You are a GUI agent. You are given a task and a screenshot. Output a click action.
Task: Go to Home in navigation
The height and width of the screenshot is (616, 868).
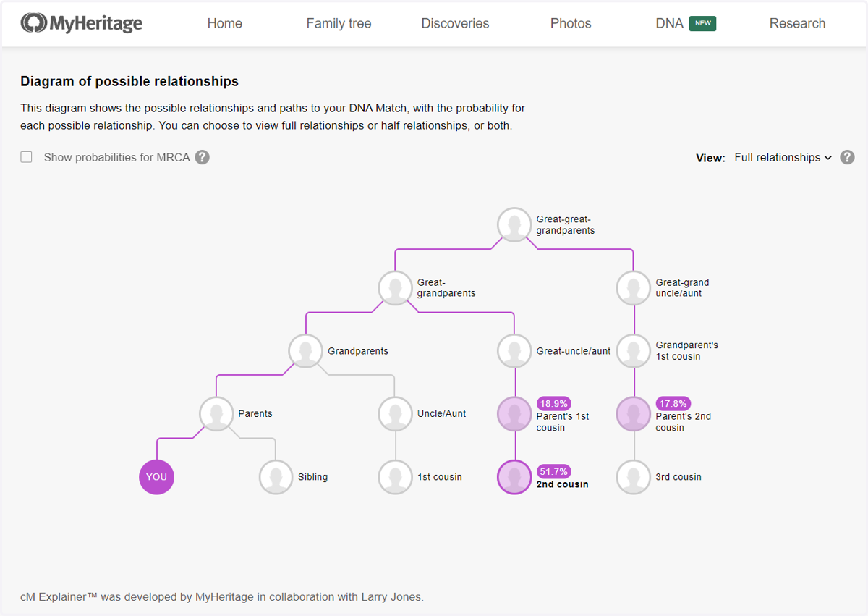click(225, 23)
